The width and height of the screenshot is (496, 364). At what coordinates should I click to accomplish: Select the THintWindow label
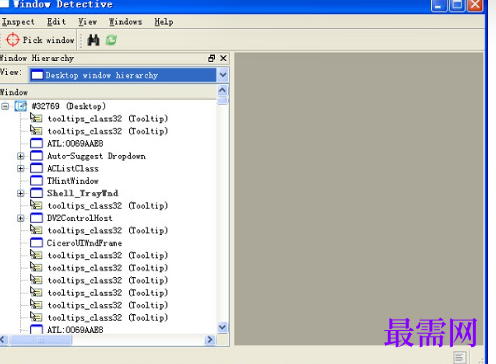(73, 181)
